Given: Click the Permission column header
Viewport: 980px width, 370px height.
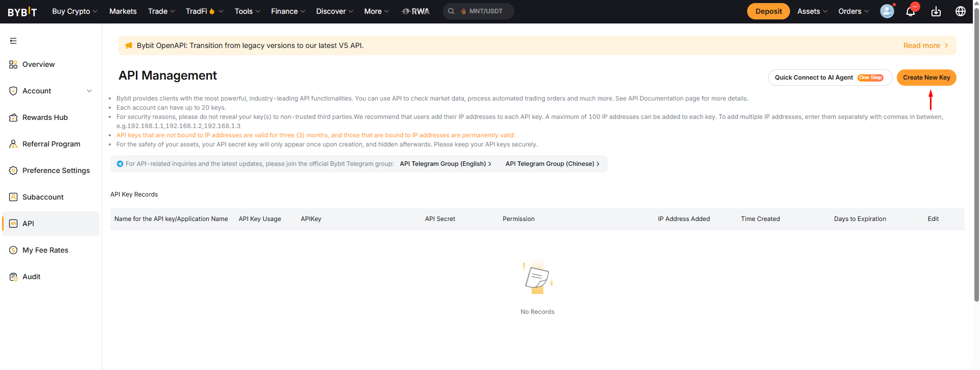Looking at the screenshot, I should click(518, 219).
